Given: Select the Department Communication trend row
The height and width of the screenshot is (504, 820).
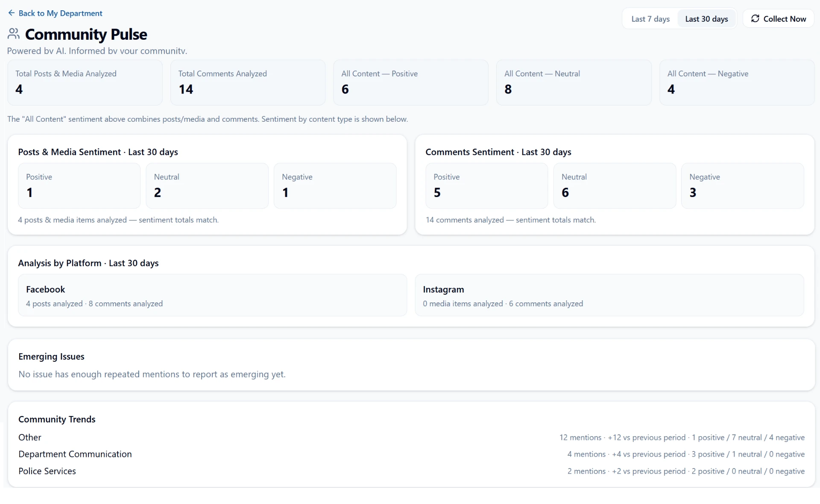Looking at the screenshot, I should pos(411,454).
